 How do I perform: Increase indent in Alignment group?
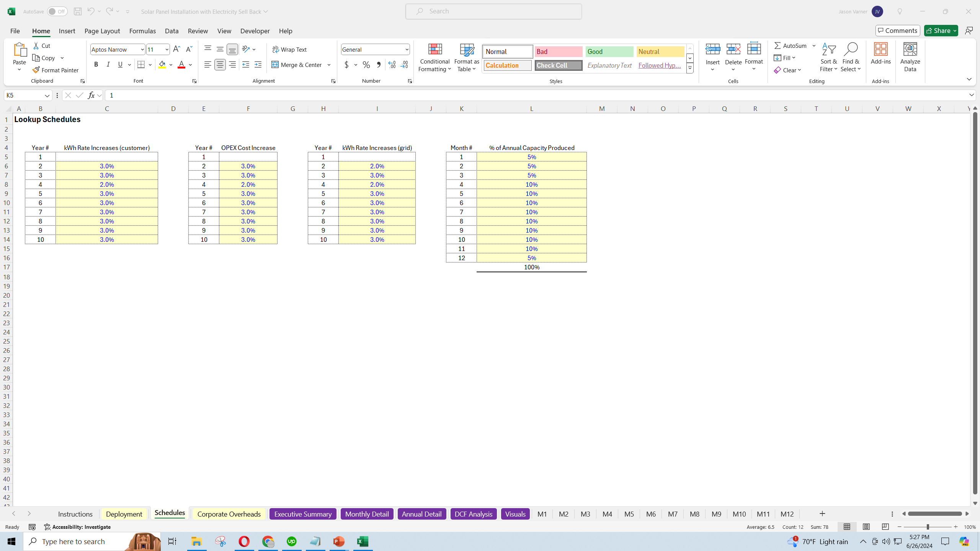pos(258,65)
